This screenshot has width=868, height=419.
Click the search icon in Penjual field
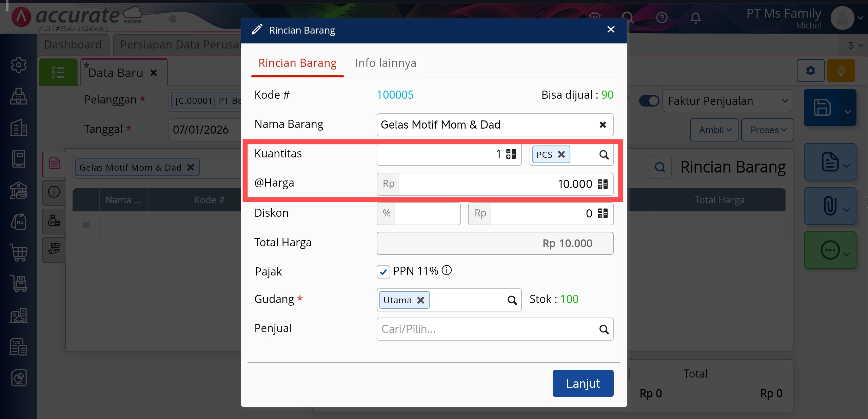(x=604, y=329)
